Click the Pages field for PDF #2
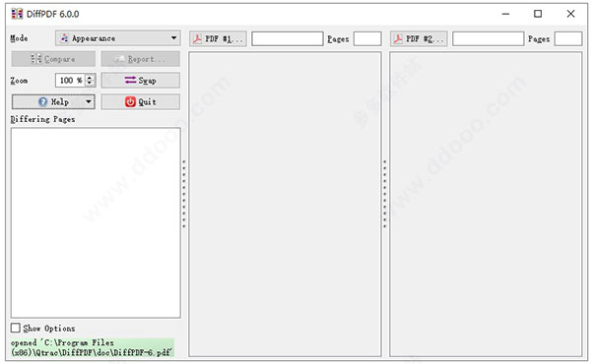This screenshot has height=364, width=591. click(x=568, y=38)
